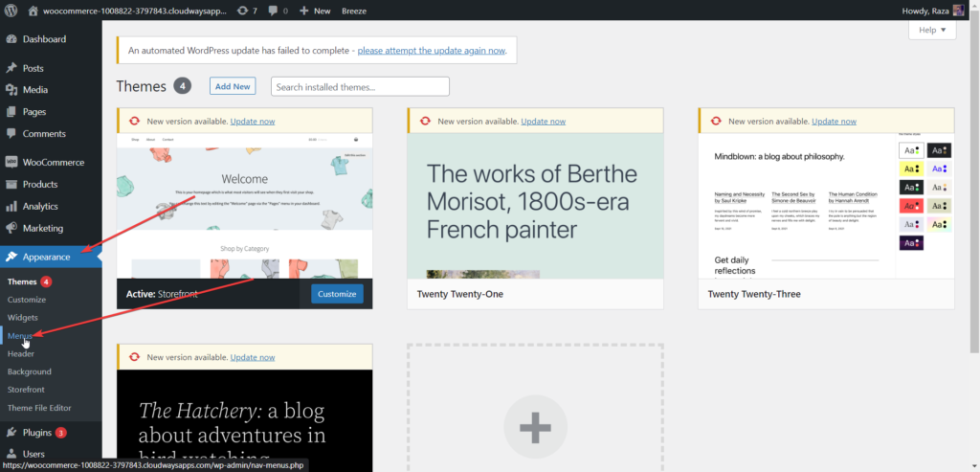
Task: Click Update now for Twenty Twenty-One
Action: tap(543, 122)
